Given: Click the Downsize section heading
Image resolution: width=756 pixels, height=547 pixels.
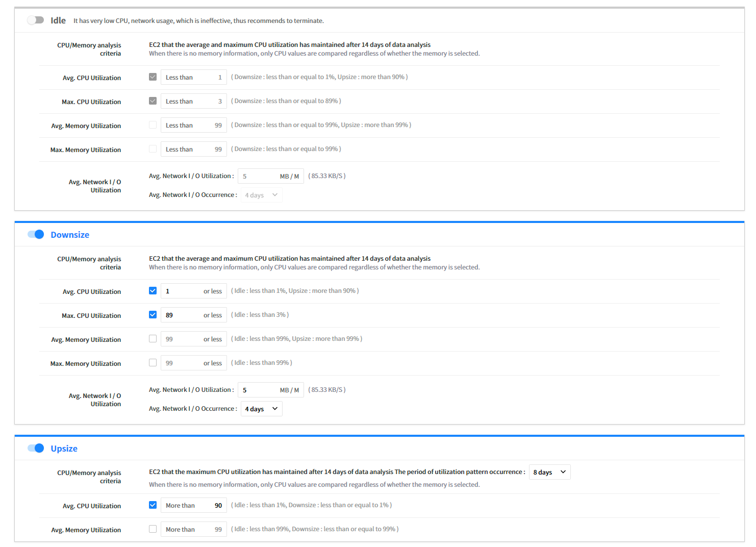Looking at the screenshot, I should tap(70, 235).
